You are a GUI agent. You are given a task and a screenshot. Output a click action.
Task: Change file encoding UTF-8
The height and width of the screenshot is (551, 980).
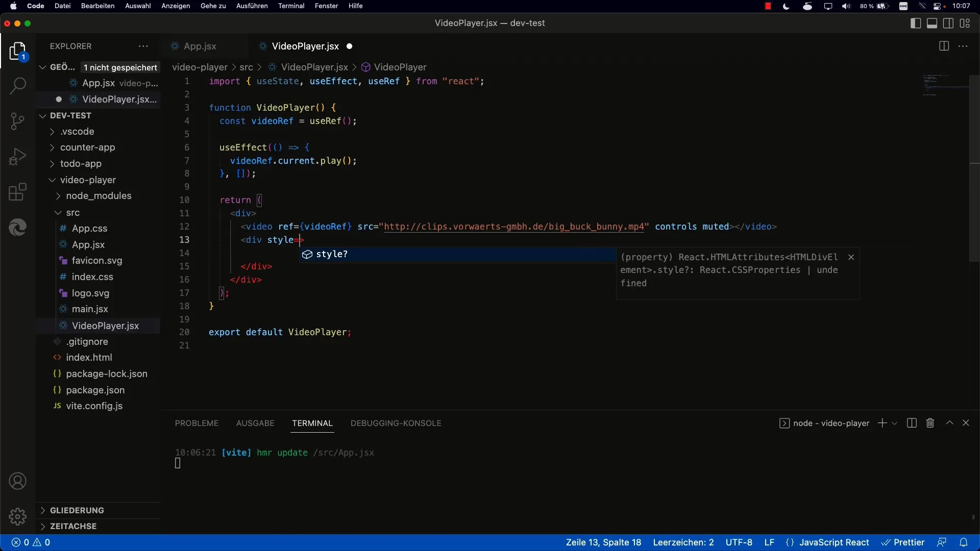pyautogui.click(x=739, y=542)
